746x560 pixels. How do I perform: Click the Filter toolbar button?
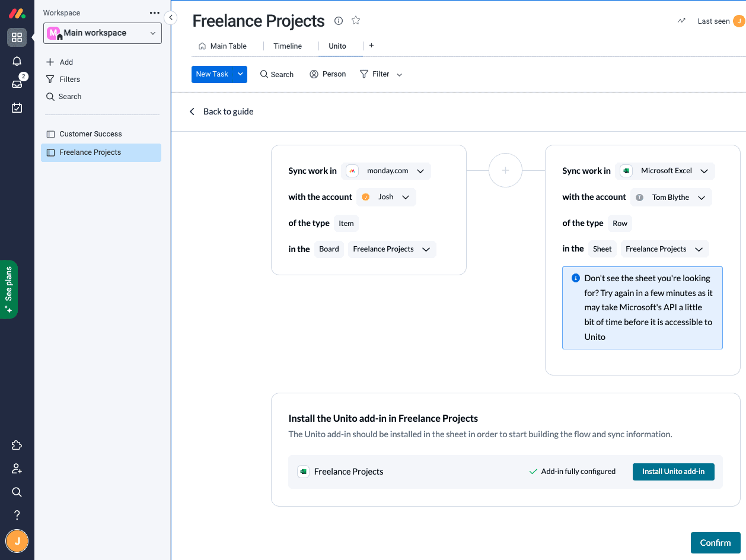point(375,74)
